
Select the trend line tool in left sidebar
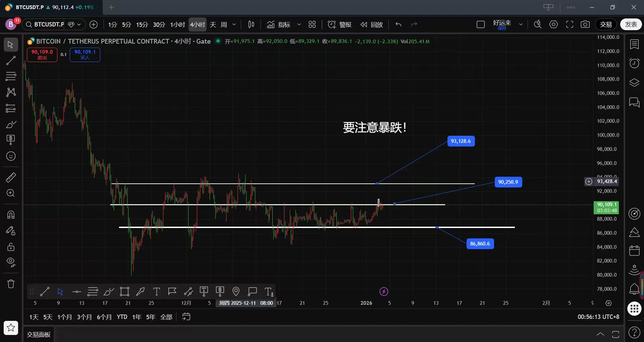[x=11, y=60]
